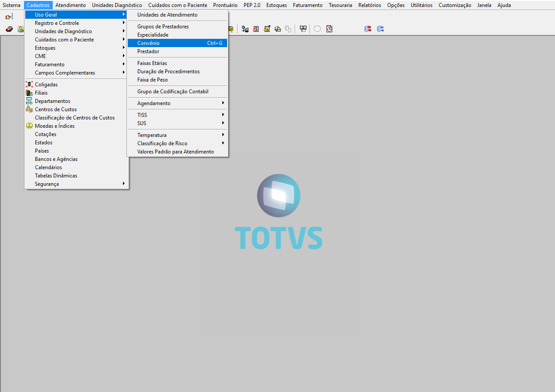This screenshot has height=392, width=555.
Task: Click the yellow note with blue arrow icon
Action: [267, 29]
